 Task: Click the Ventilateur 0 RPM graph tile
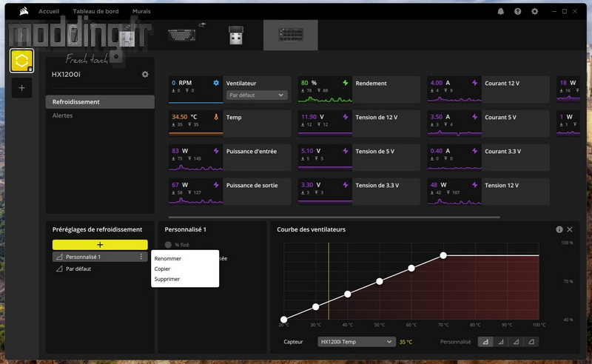195,90
